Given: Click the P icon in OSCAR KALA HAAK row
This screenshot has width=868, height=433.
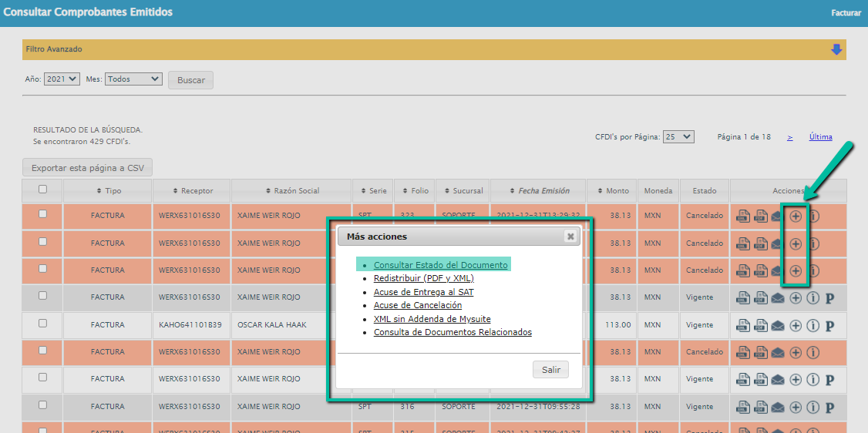Looking at the screenshot, I should (829, 325).
